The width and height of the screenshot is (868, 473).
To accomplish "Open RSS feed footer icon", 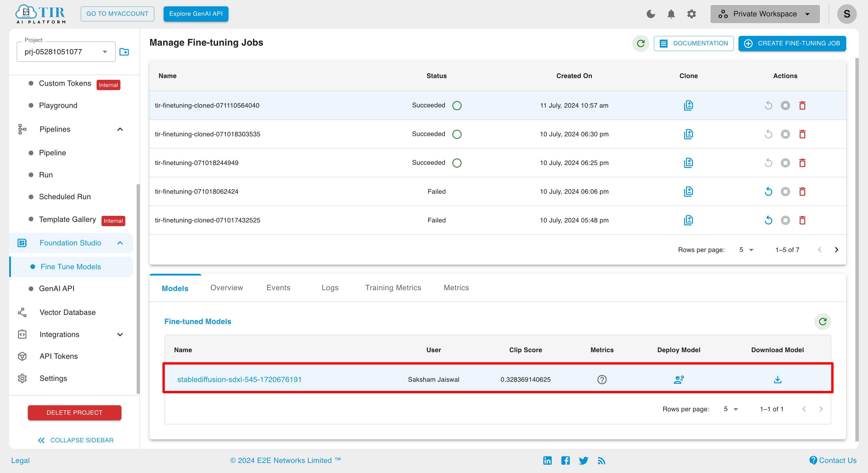I will (x=601, y=460).
